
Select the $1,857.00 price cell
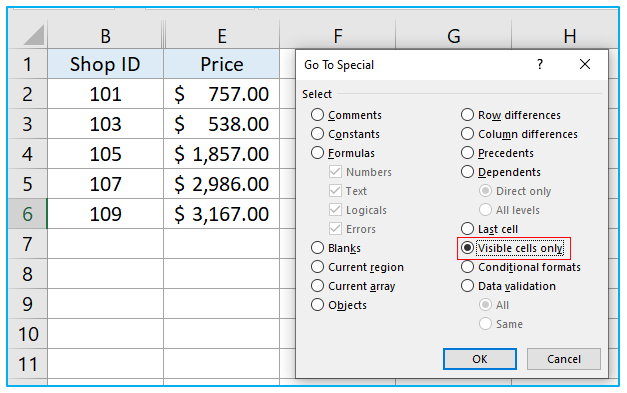pyautogui.click(x=222, y=154)
